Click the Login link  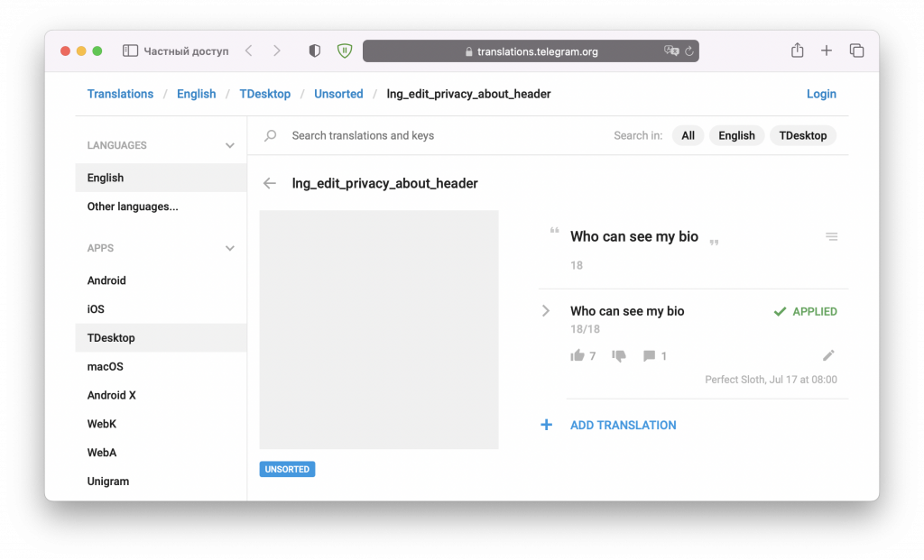pyautogui.click(x=821, y=94)
